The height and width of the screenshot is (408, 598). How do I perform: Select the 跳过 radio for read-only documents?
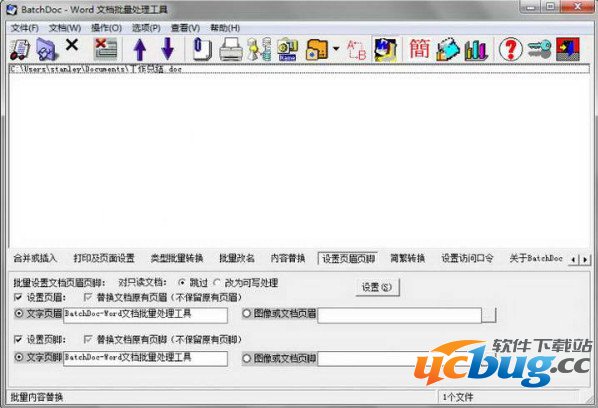click(x=182, y=283)
